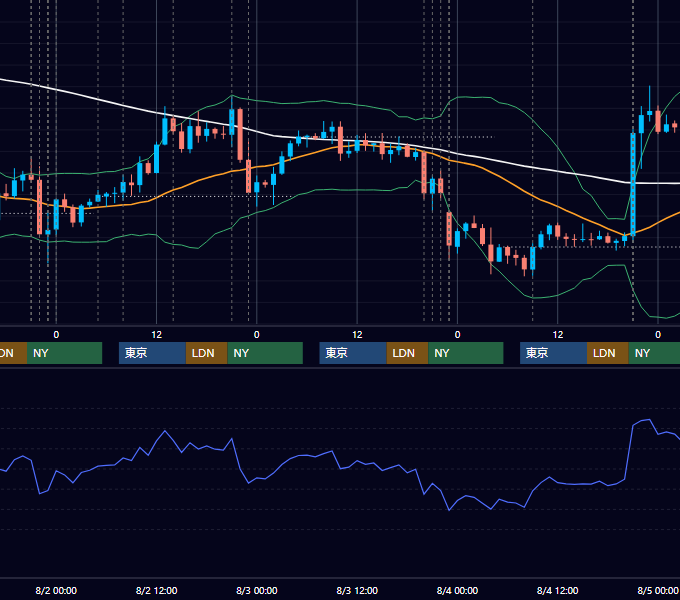
Task: Click the 8/3 12:00 time axis label
Action: (357, 590)
